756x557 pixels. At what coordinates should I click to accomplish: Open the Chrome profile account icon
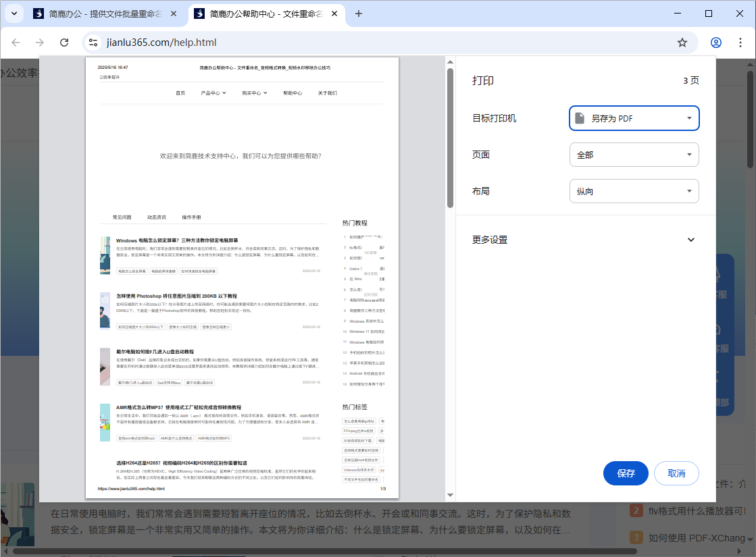pyautogui.click(x=715, y=42)
